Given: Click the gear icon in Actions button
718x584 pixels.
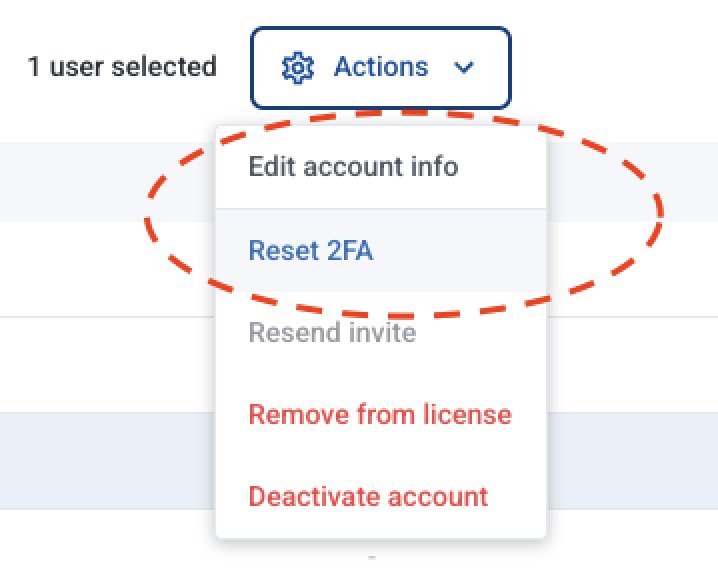Looking at the screenshot, I should (298, 68).
